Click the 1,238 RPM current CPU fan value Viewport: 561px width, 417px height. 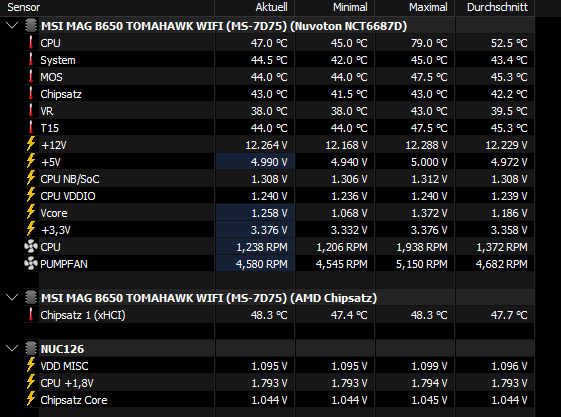pos(262,247)
